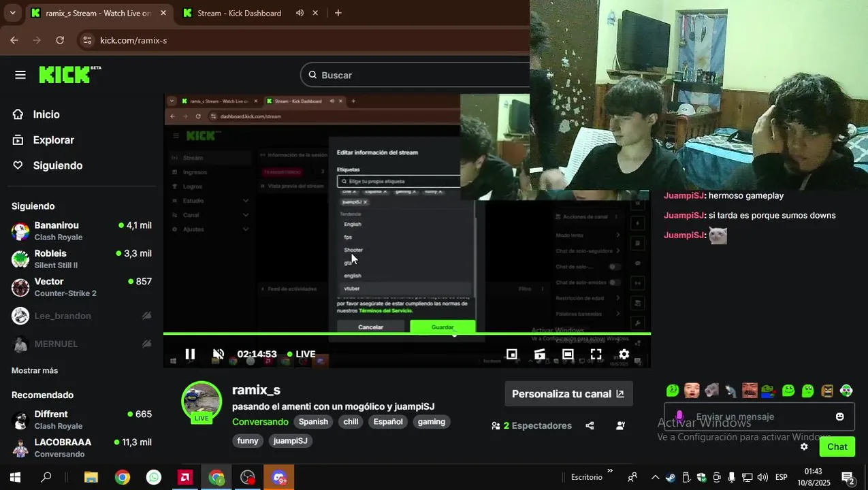Open OBS Studio from the taskbar
868x490 pixels.
pos(248,478)
